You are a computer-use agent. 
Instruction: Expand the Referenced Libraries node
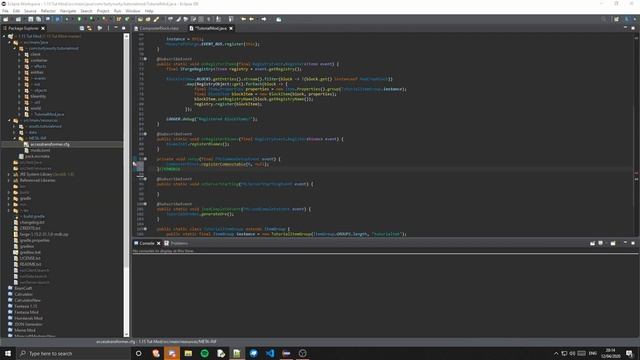pos(9,180)
